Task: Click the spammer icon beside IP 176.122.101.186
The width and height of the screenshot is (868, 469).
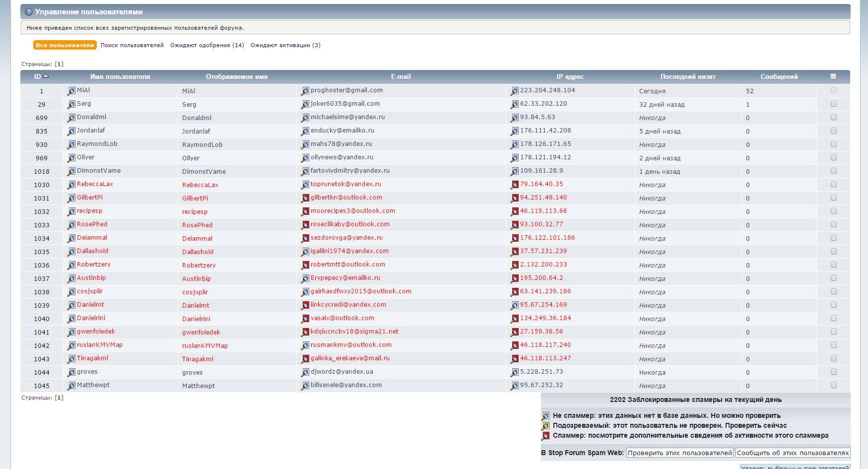Action: (515, 238)
